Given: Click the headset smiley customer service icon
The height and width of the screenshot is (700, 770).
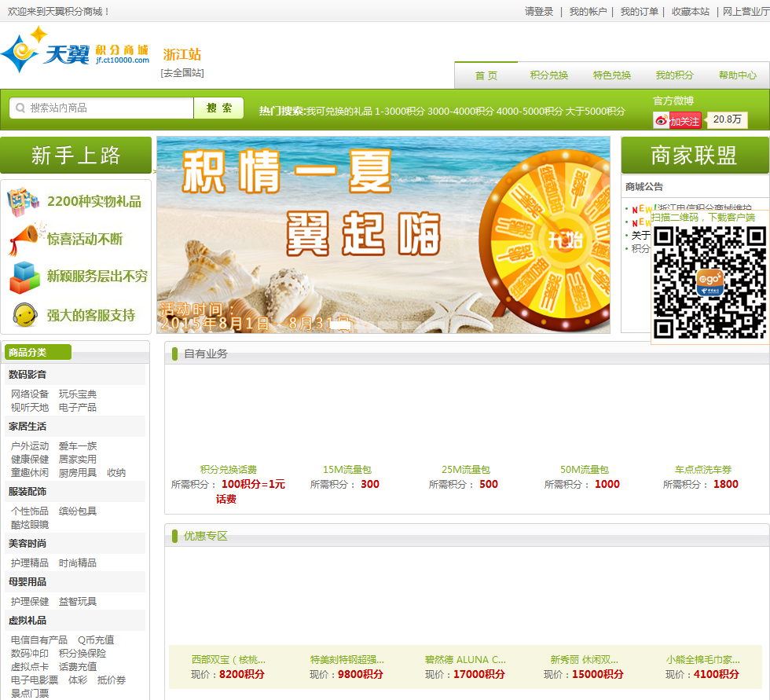Looking at the screenshot, I should (x=25, y=315).
